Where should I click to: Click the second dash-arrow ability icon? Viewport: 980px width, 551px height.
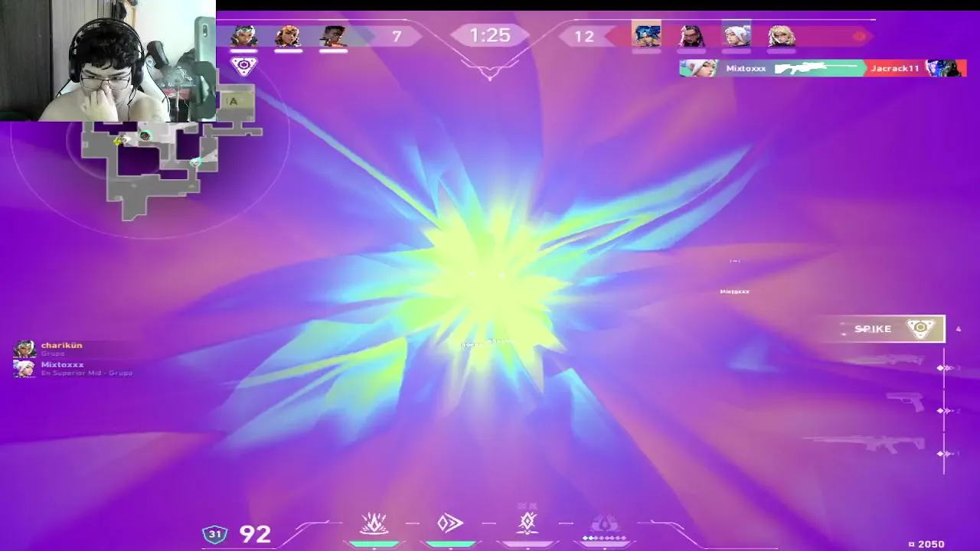click(x=450, y=523)
